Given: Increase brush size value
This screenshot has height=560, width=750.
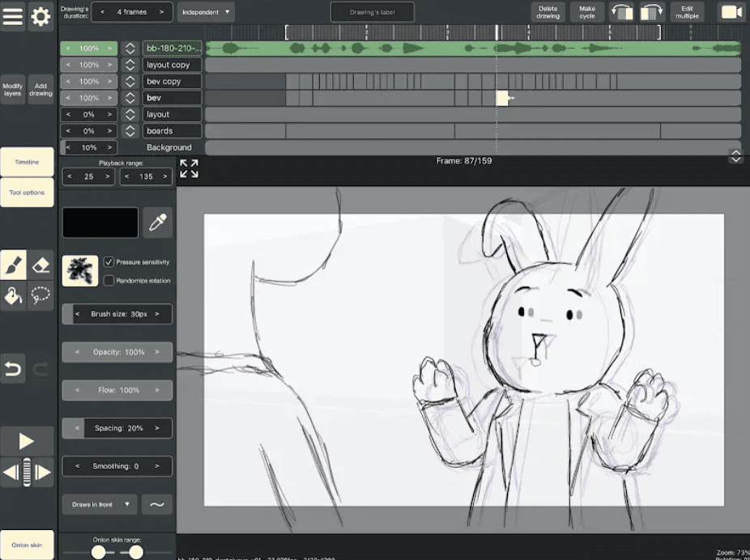Looking at the screenshot, I should tap(157, 314).
